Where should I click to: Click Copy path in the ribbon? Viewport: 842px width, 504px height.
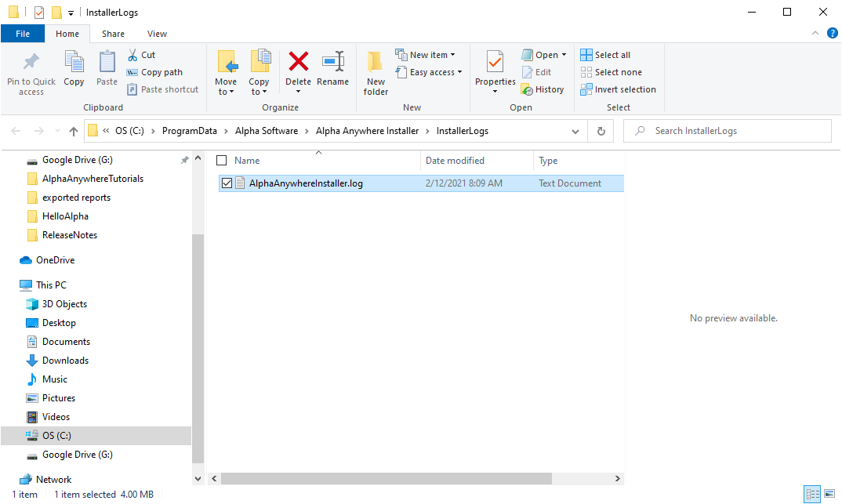154,72
